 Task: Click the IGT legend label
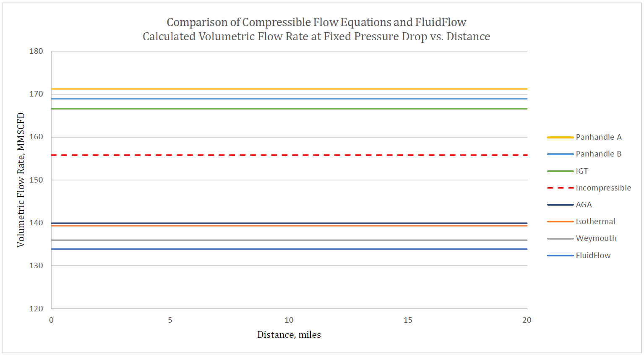click(581, 171)
